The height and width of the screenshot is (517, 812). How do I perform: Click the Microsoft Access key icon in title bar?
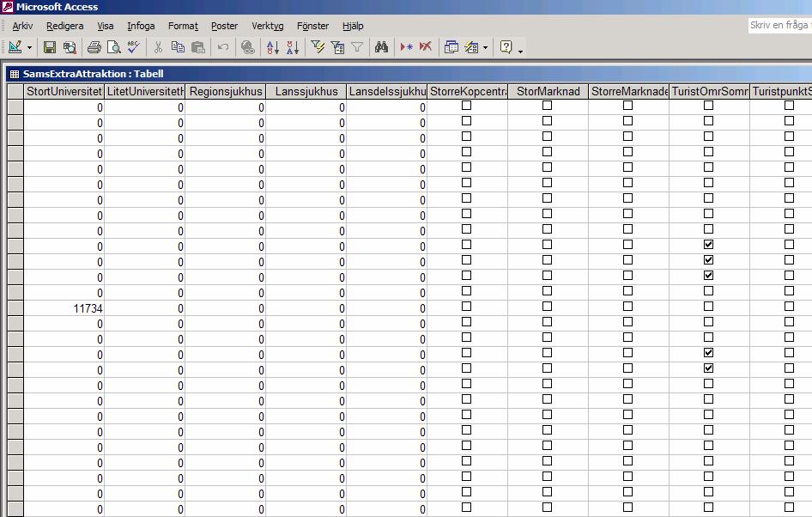click(7, 7)
